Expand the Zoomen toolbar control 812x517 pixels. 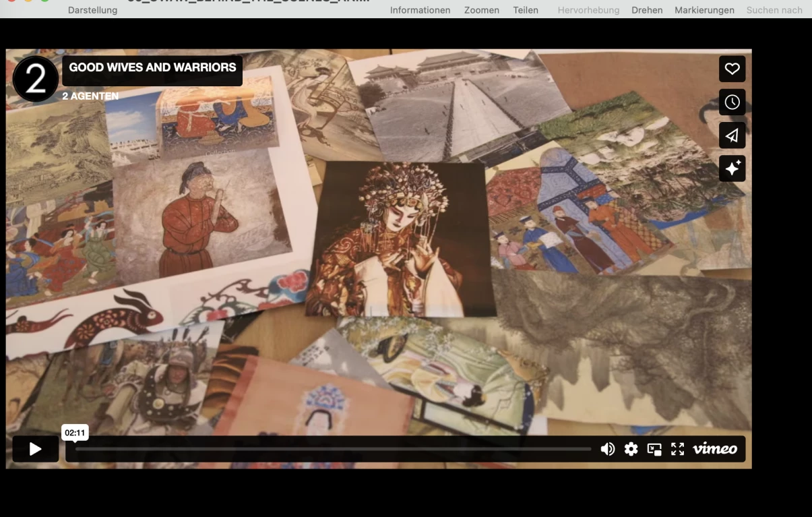[x=481, y=10]
